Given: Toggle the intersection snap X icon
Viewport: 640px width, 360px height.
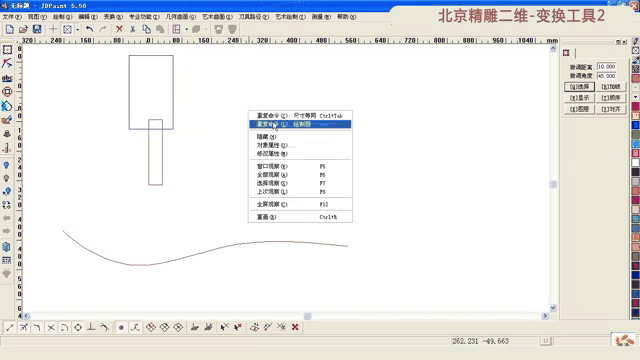Looking at the screenshot, I should (x=51, y=327).
